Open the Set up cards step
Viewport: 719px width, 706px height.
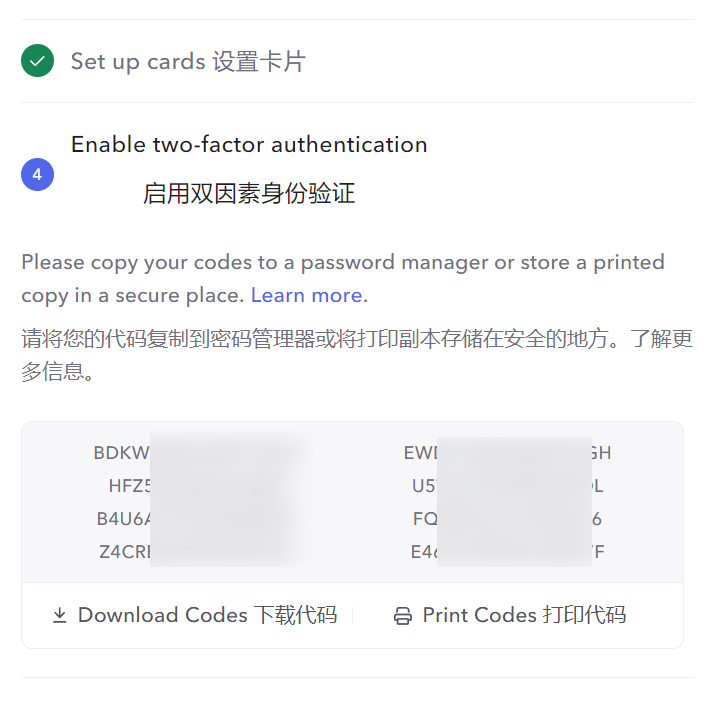(x=188, y=62)
